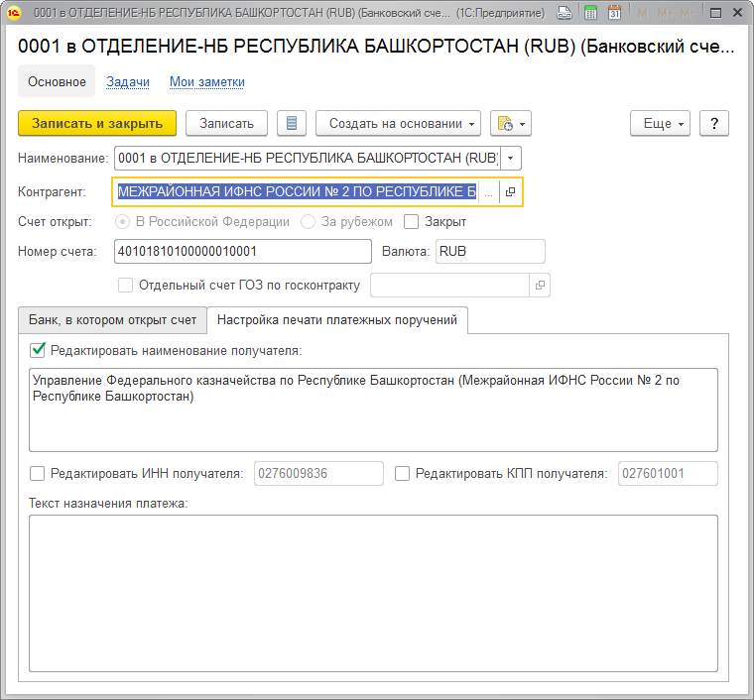Click into the Номер счета input field
Image resolution: width=754 pixels, height=700 pixels.
pyautogui.click(x=242, y=251)
